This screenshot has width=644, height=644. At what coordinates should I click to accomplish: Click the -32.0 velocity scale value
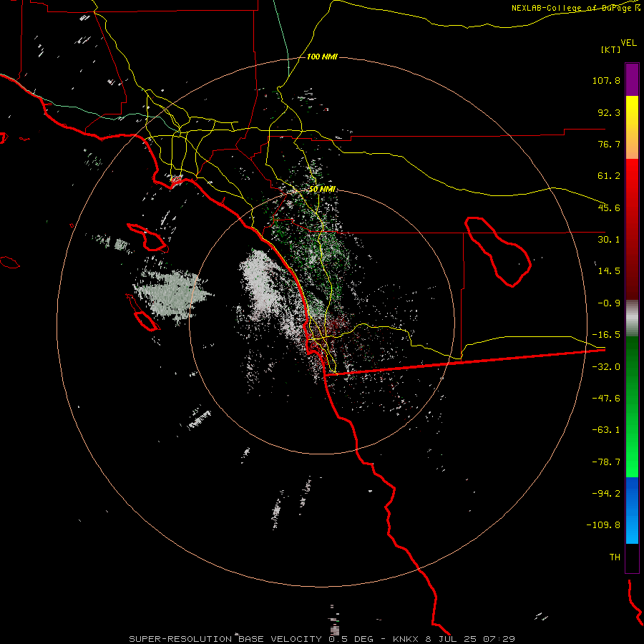tap(606, 367)
